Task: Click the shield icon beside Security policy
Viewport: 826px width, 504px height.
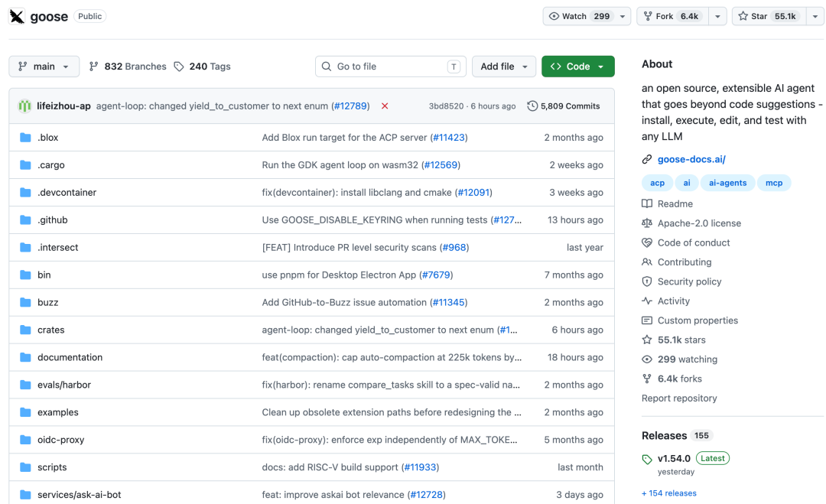Action: coord(647,281)
